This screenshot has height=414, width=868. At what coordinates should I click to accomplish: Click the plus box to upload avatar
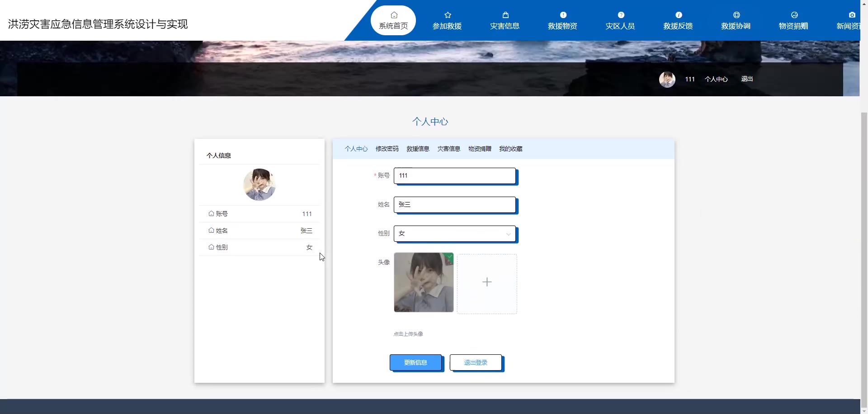tap(487, 284)
